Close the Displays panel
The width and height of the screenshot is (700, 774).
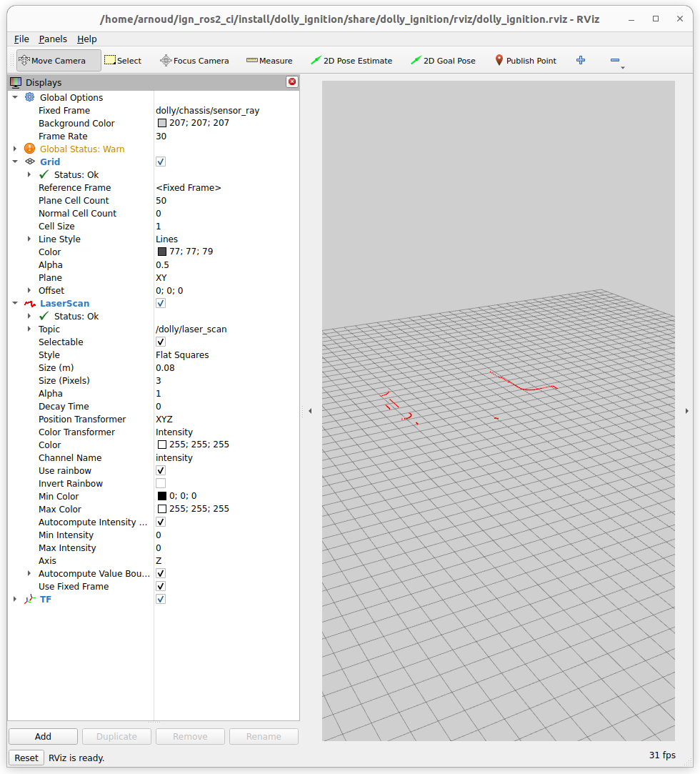292,82
